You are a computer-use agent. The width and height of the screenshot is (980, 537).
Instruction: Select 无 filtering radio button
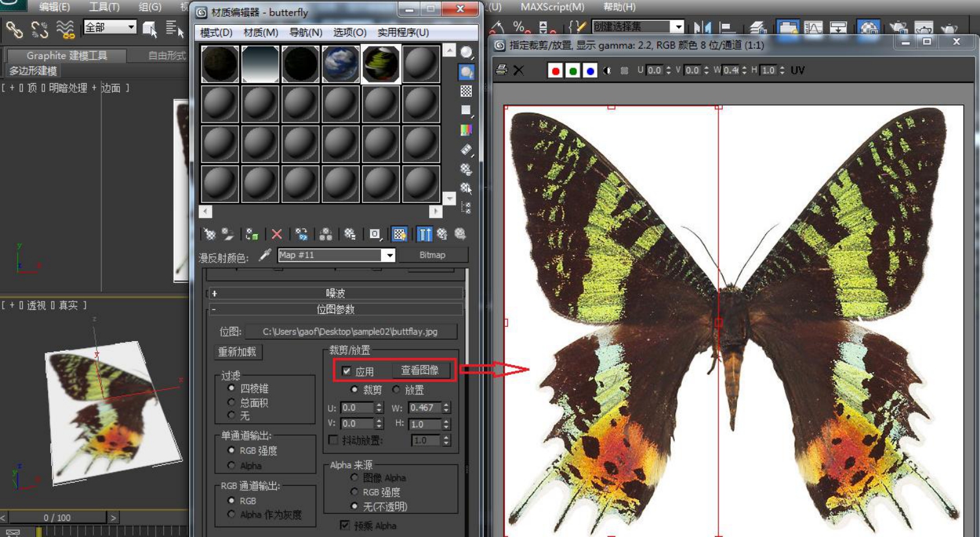point(231,415)
